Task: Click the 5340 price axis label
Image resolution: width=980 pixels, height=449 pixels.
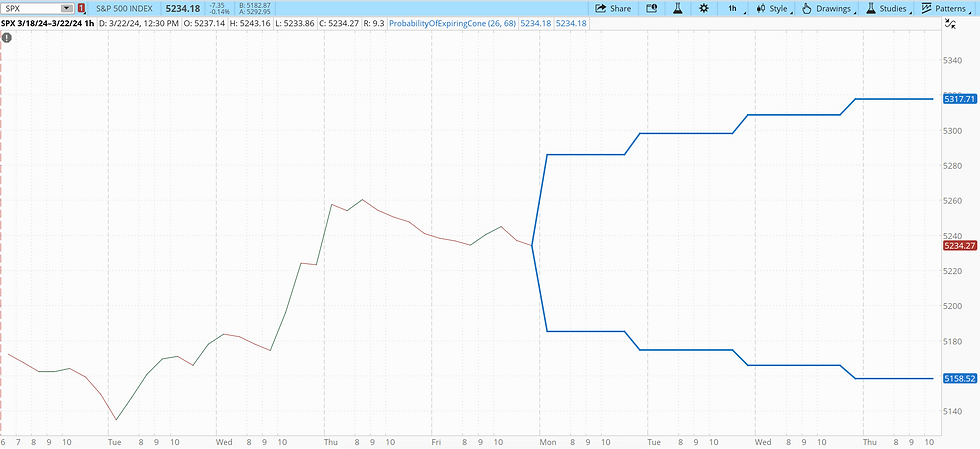Action: click(951, 60)
